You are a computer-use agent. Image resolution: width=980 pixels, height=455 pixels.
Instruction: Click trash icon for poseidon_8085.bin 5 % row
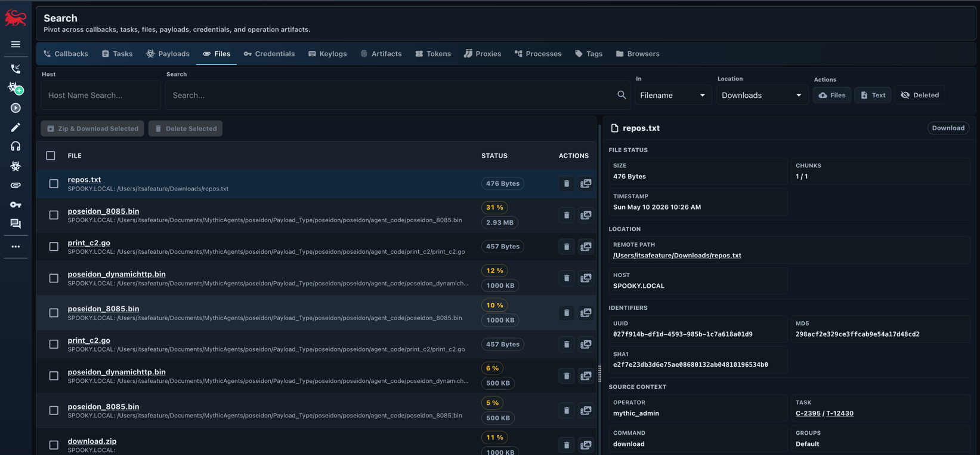coord(567,410)
